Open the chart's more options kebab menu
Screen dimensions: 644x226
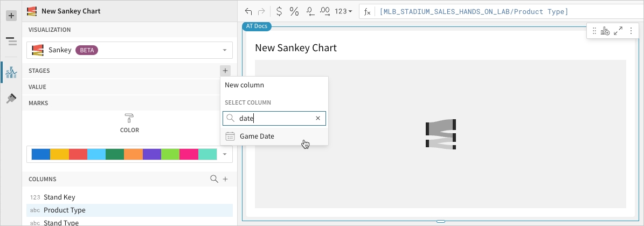click(x=631, y=31)
